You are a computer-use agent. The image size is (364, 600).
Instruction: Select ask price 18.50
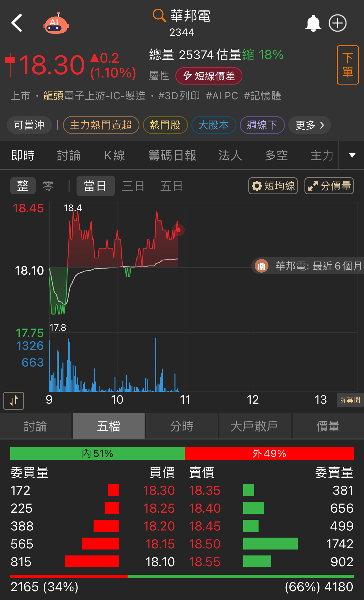tap(205, 544)
